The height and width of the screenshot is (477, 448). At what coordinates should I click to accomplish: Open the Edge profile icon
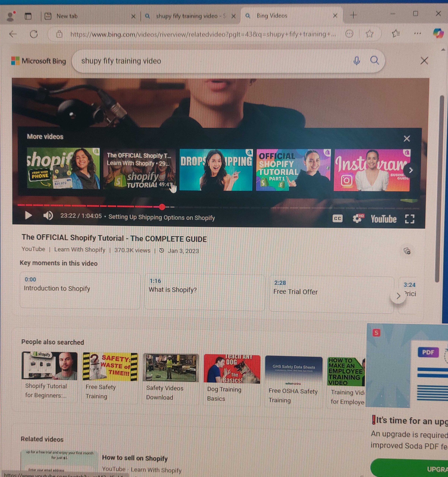pyautogui.click(x=11, y=16)
